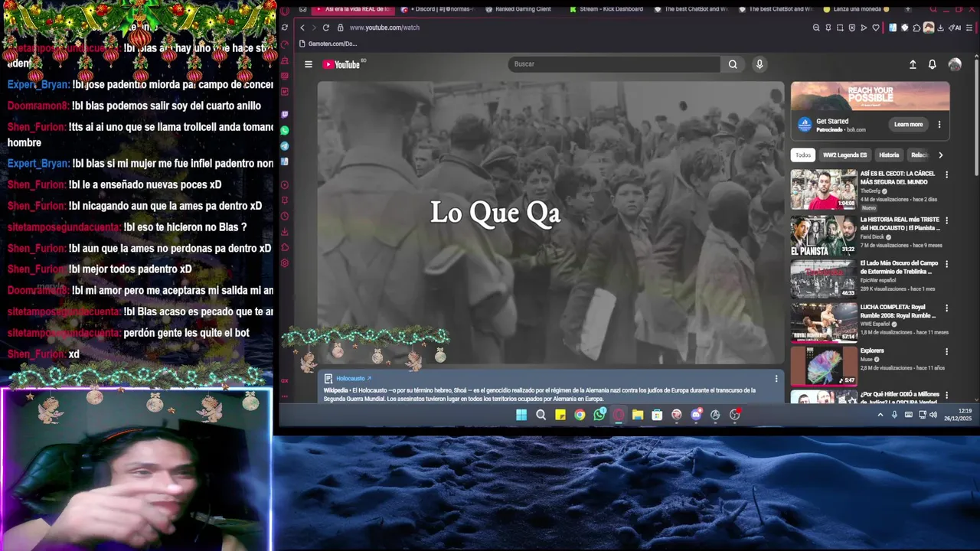
Task: Open the sidebar history clock icon
Action: (285, 216)
